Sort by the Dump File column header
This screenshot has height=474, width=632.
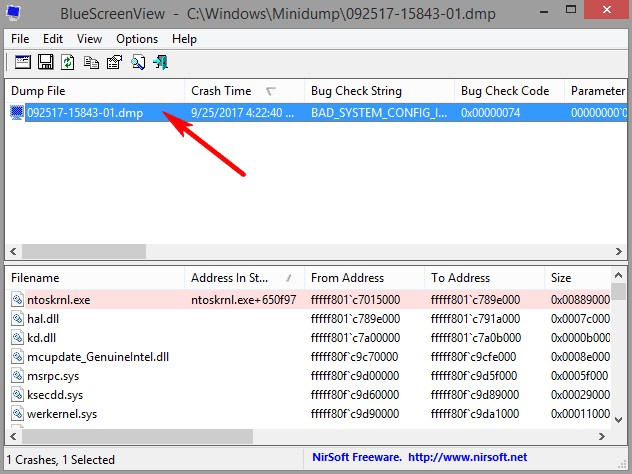click(x=95, y=91)
